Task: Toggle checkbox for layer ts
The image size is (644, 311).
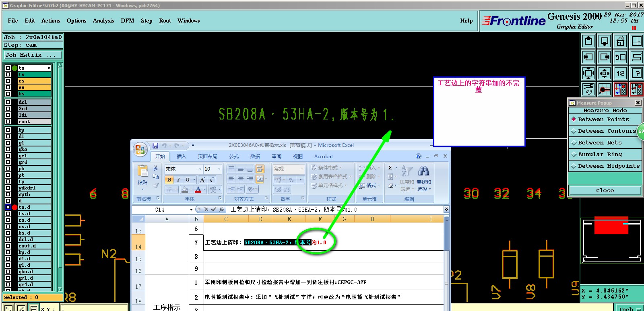Action: coord(8,74)
